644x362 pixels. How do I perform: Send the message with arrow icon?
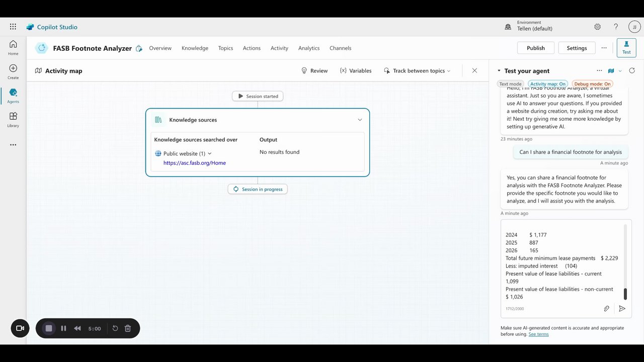pos(622,309)
